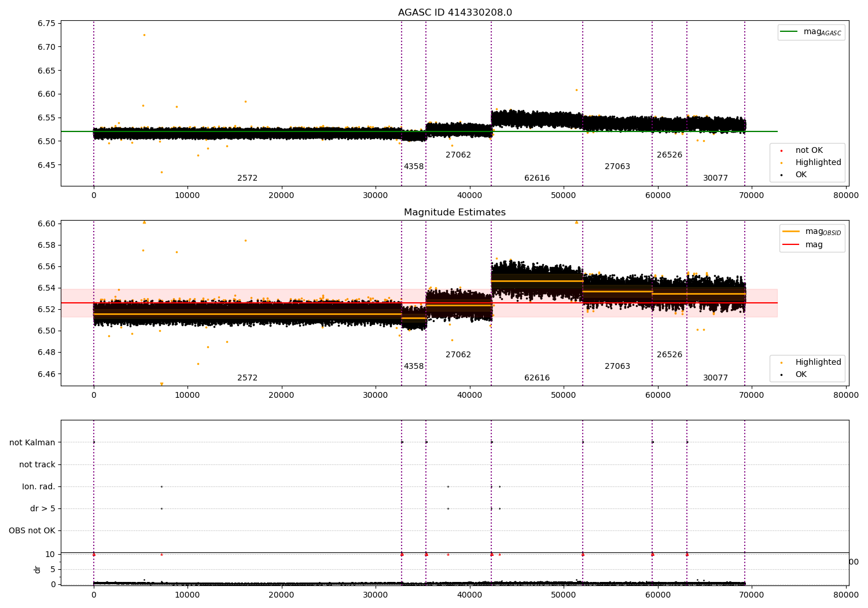Click the 'not Kalman' axis label
868x608 pixels.
coord(32,442)
